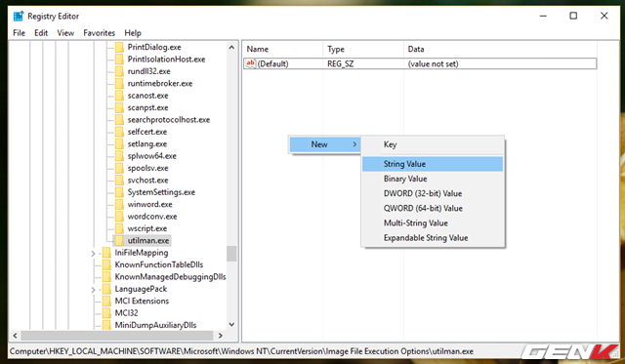The image size is (625, 364).
Task: Click the KnownFunctionTableDlls folder icon
Action: (x=106, y=264)
